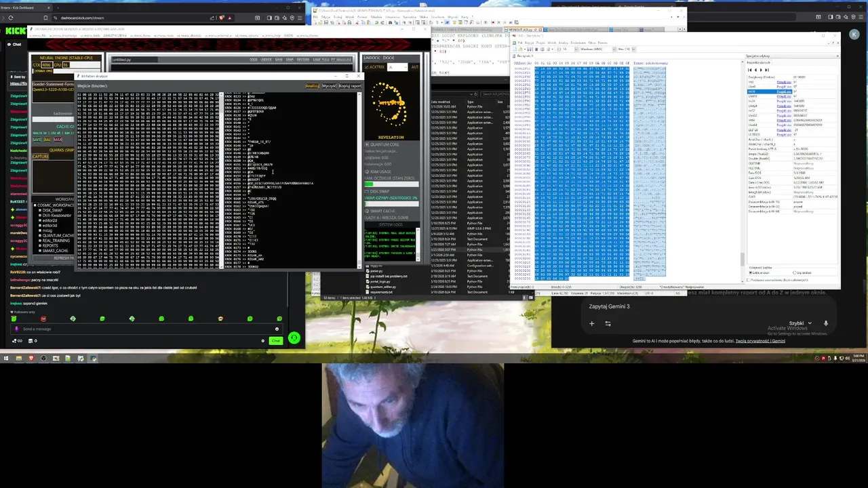Click the Brave icon on the taskbar
The image size is (868, 488).
31,358
